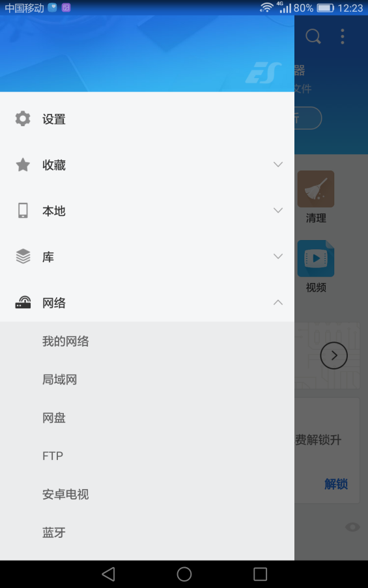
Task: Toggle the eye visibility icon
Action: point(352,528)
